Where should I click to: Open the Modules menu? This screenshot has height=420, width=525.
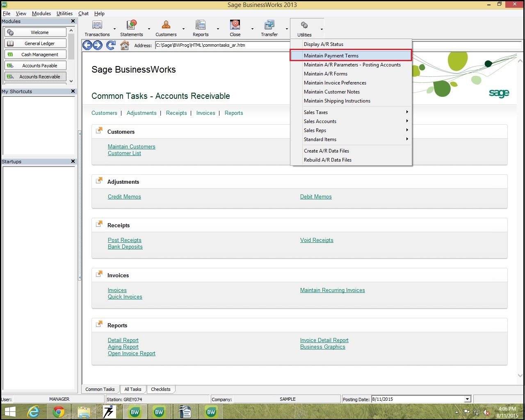(x=41, y=14)
